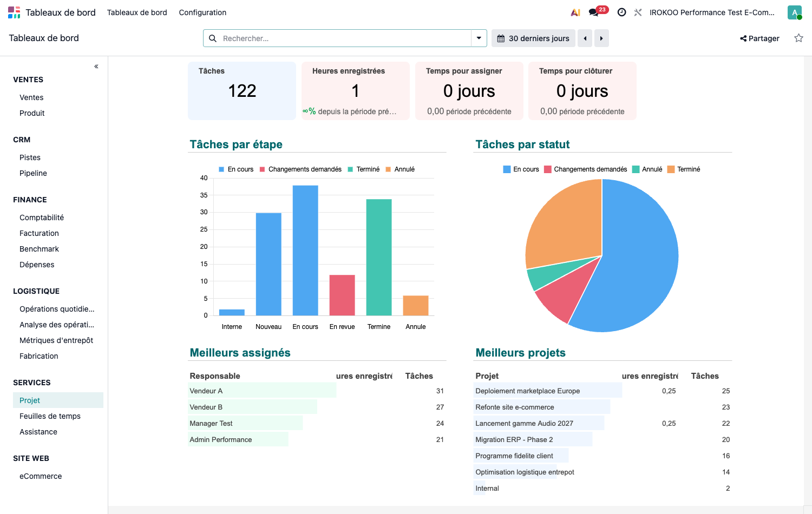Toggle search options dropdown arrow
This screenshot has height=514, width=812.
click(x=479, y=38)
